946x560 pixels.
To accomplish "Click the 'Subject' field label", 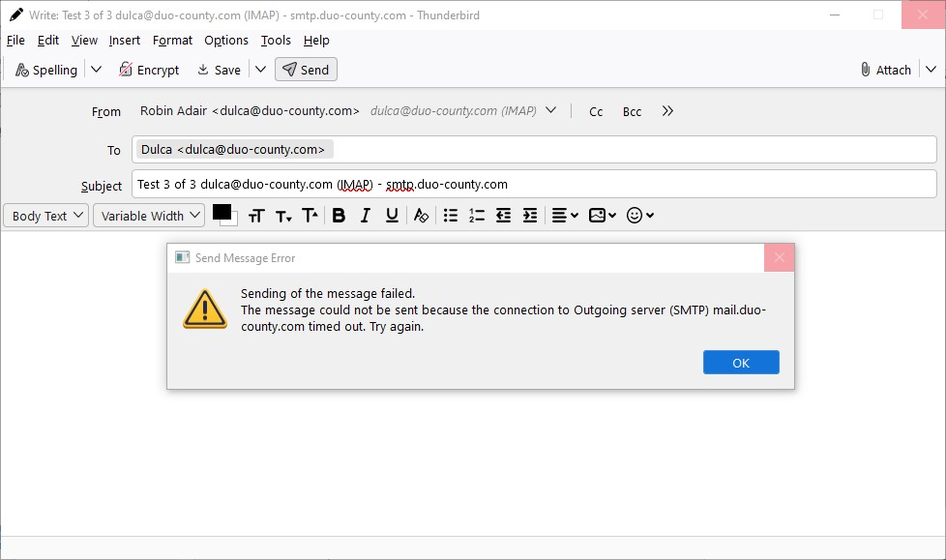I will 102,186.
